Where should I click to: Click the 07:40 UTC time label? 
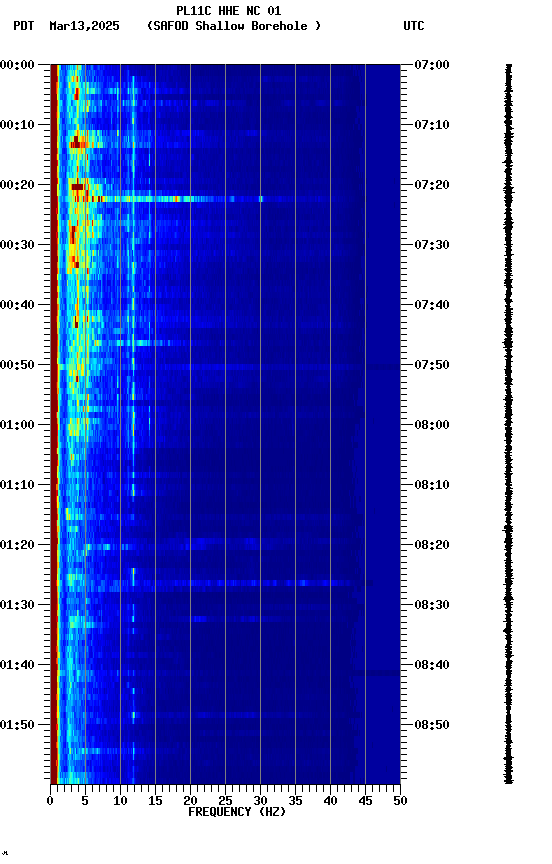432,305
